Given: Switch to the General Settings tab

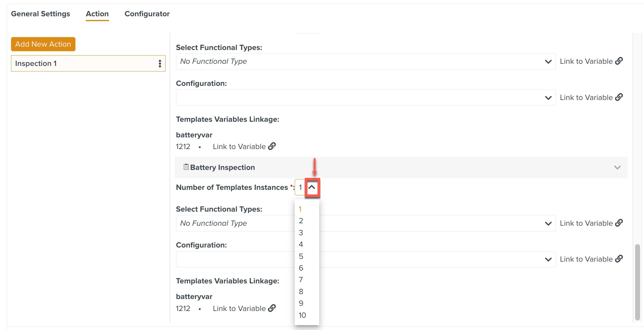Looking at the screenshot, I should point(40,14).
